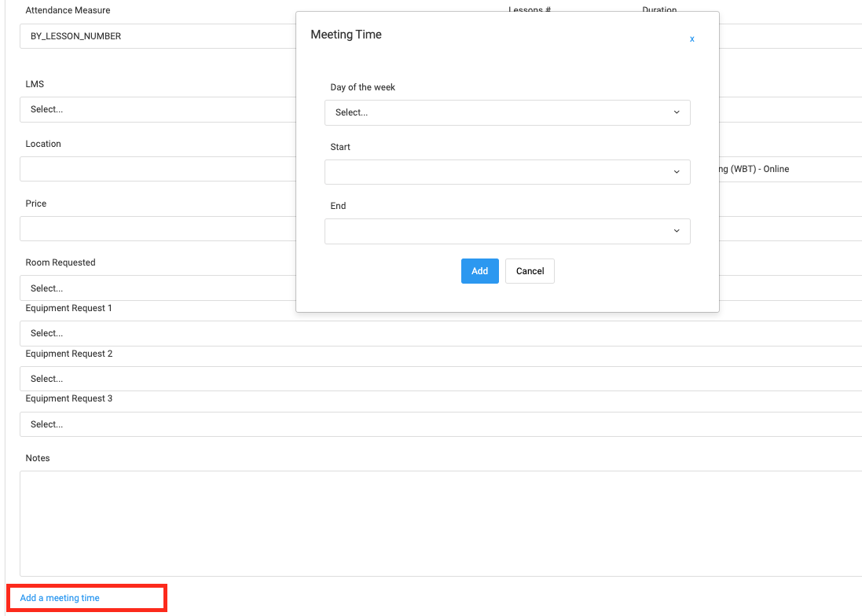Expand the Start time chevron

tap(676, 172)
